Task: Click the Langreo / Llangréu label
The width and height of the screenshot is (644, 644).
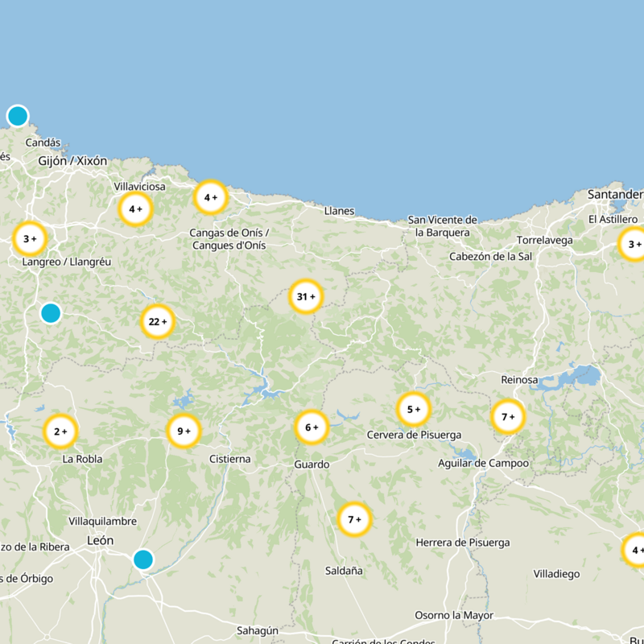Action: point(67,262)
